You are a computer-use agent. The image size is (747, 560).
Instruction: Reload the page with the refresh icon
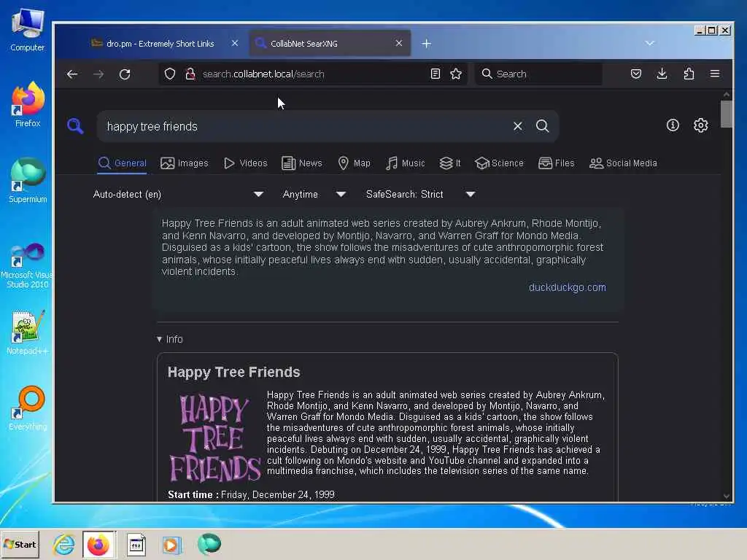tap(125, 74)
